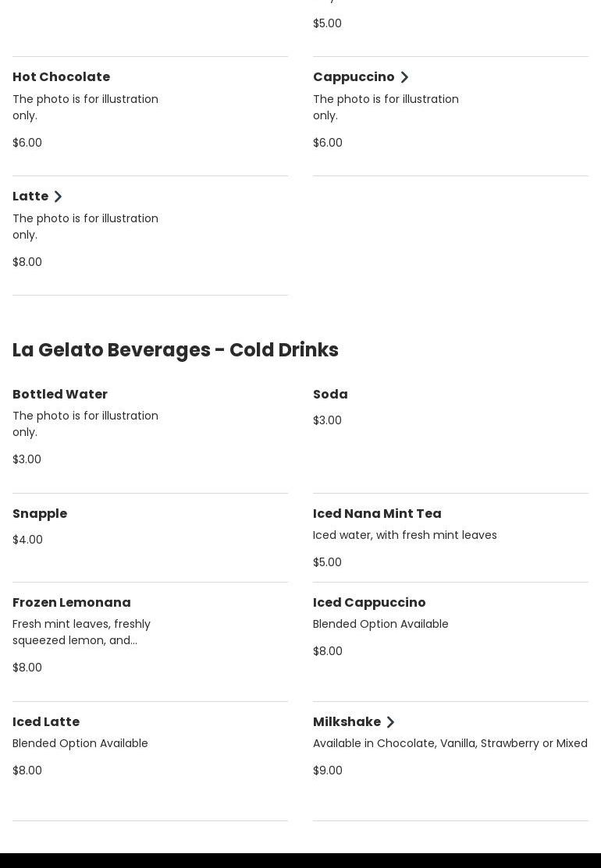Expand the Latte chevron arrow
Screen dimensions: 601x868
[x=59, y=197]
